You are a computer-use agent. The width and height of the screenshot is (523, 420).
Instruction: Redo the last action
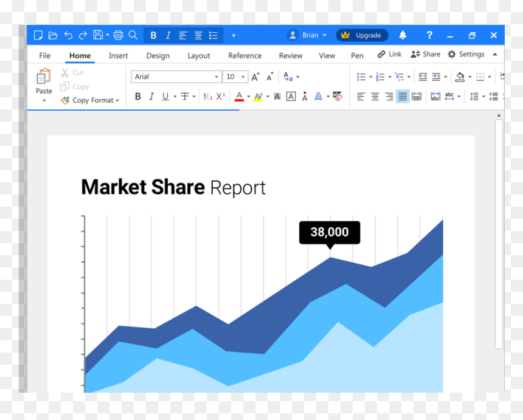coord(83,35)
